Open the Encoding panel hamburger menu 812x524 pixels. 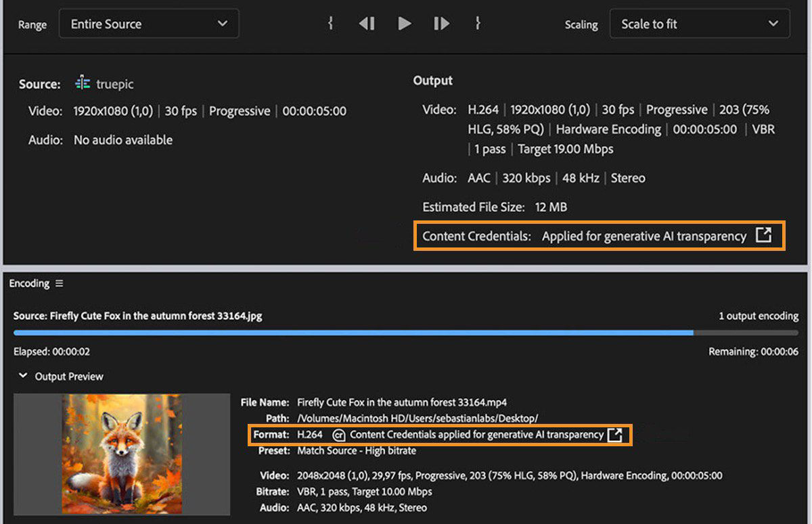[x=60, y=283]
